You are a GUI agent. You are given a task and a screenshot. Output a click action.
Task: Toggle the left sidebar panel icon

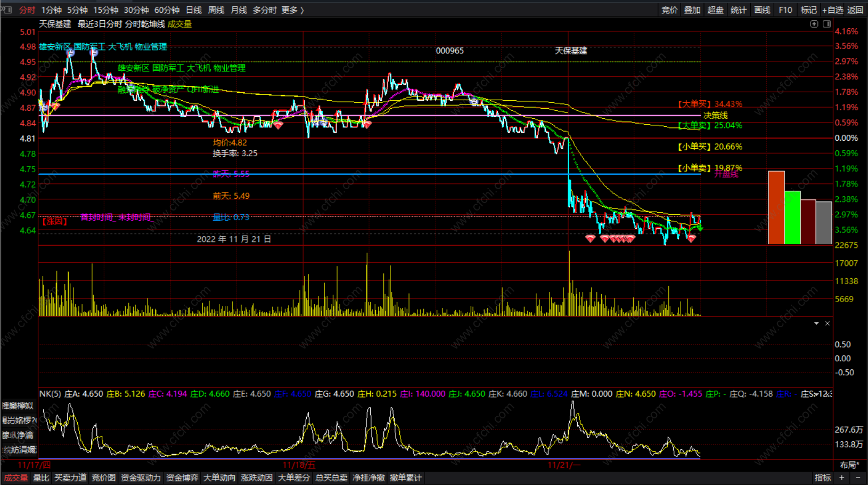click(7, 10)
